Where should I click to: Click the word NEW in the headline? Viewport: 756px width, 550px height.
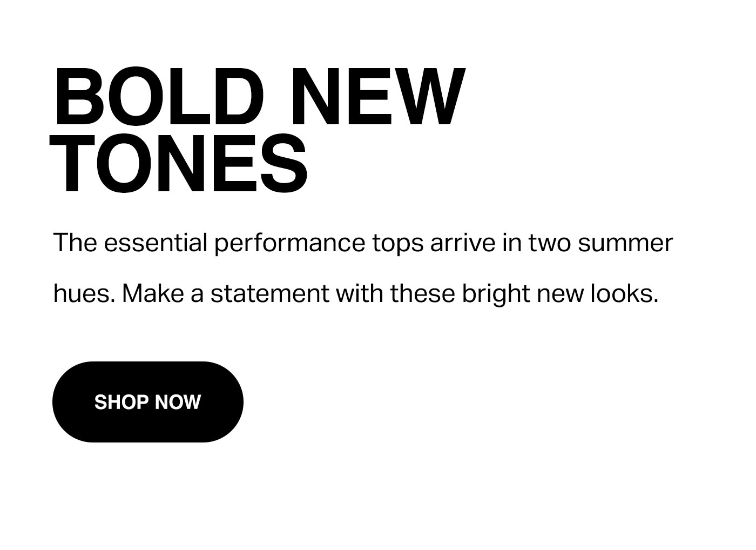click(x=380, y=97)
